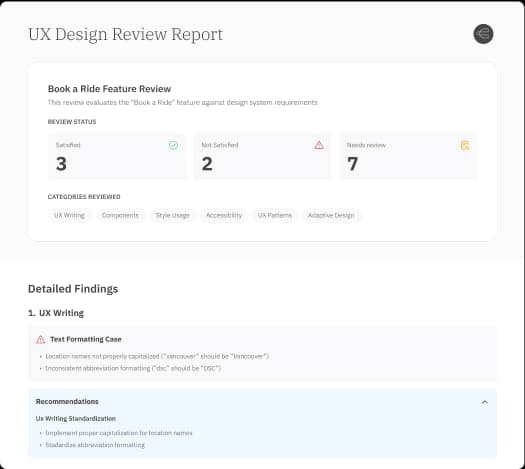525x469 pixels.
Task: Click the number 2 in Not Satisfied card
Action: [x=207, y=164]
